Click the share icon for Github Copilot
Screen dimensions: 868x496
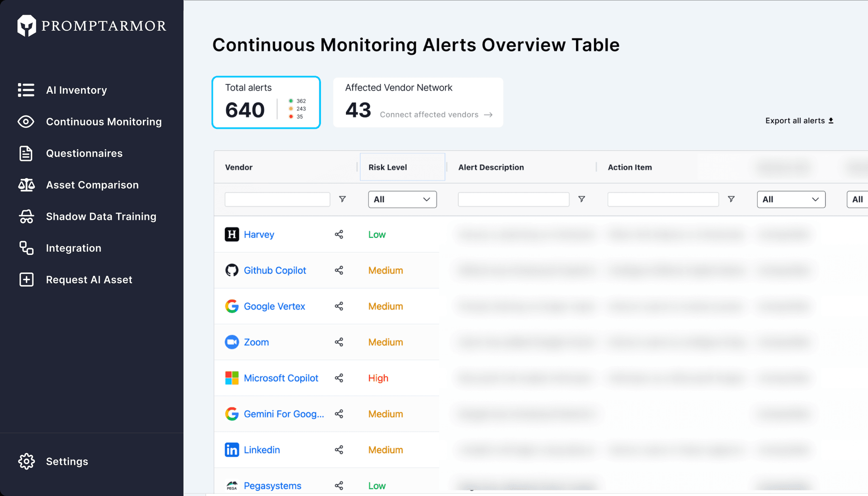pyautogui.click(x=339, y=270)
